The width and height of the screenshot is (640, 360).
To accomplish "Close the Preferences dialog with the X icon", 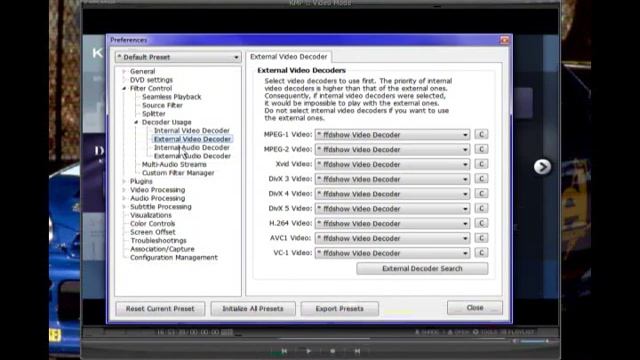I will pos(504,40).
